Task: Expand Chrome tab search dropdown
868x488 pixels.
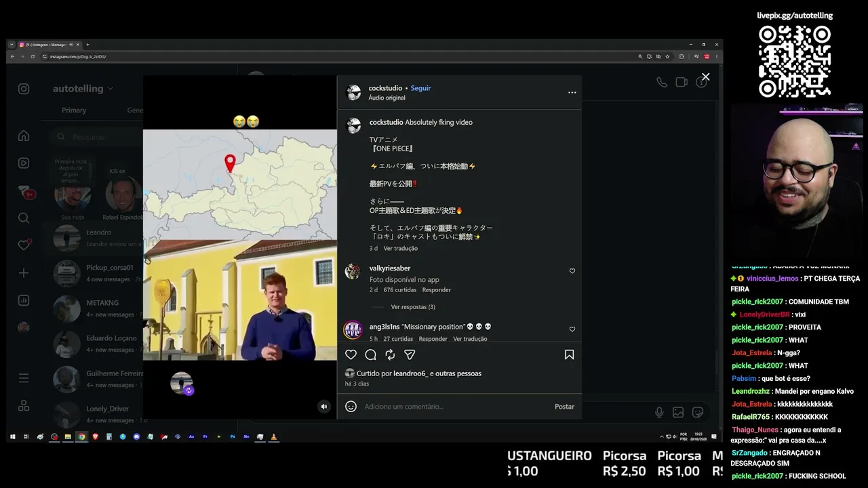Action: (12, 45)
